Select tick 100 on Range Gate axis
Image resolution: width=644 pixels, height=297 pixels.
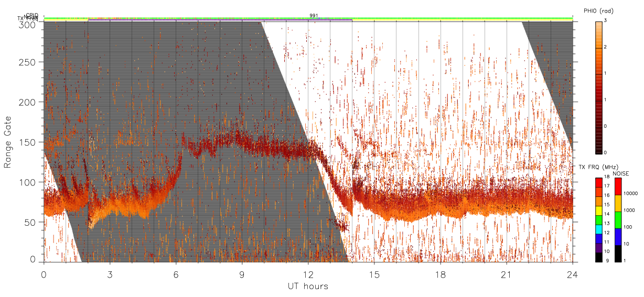click(29, 182)
